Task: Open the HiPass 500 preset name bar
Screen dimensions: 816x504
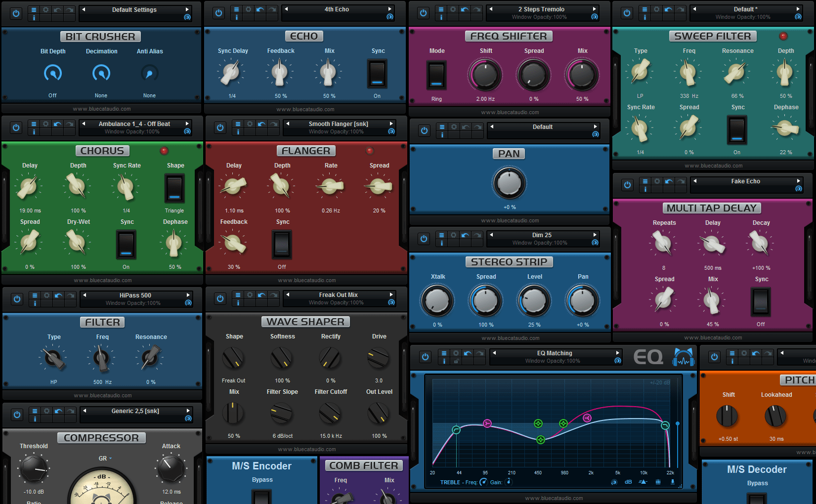Action: (x=136, y=295)
